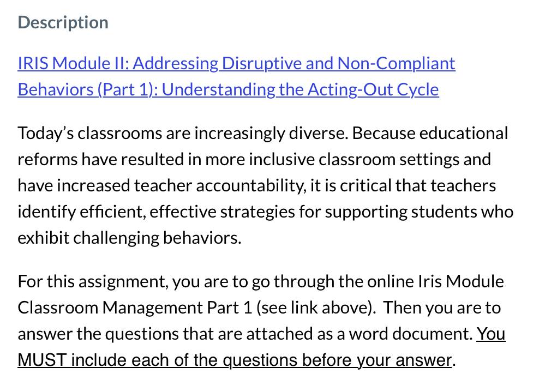Click the words 'teacher accountability'
Image resolution: width=545 pixels, height=392 pixels.
(219, 186)
